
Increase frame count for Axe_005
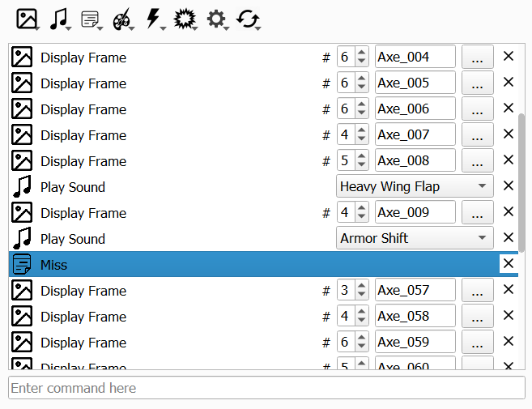pos(361,79)
